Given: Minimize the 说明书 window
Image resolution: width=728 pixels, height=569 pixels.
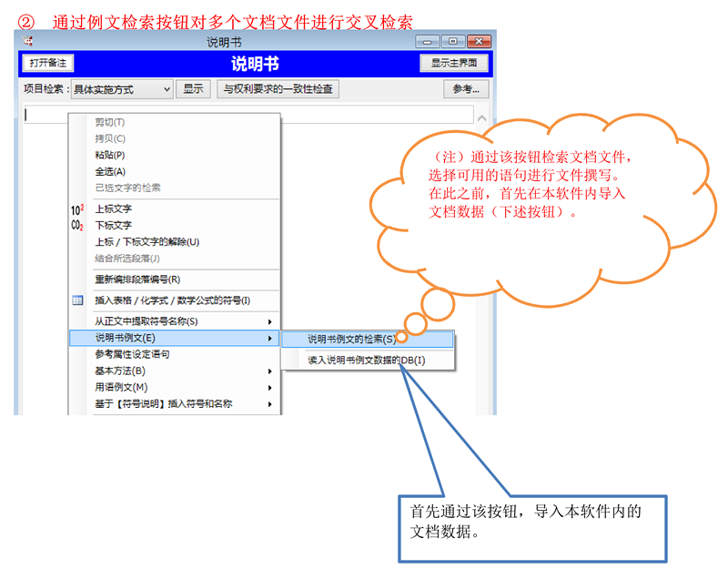Looking at the screenshot, I should (427, 42).
